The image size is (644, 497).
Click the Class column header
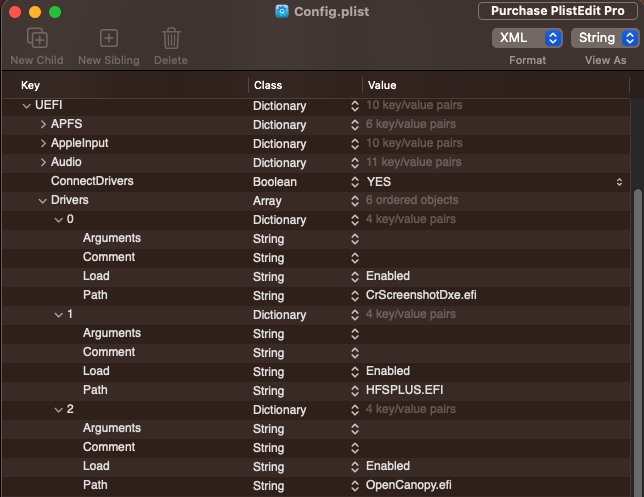(x=268, y=85)
